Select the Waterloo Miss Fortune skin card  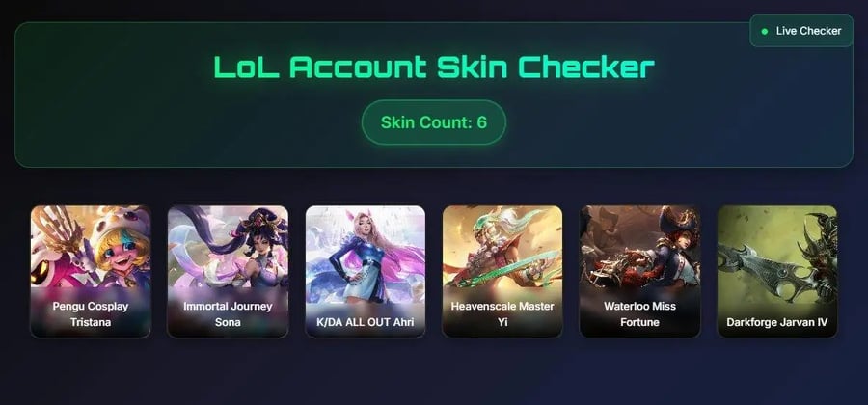coord(640,272)
